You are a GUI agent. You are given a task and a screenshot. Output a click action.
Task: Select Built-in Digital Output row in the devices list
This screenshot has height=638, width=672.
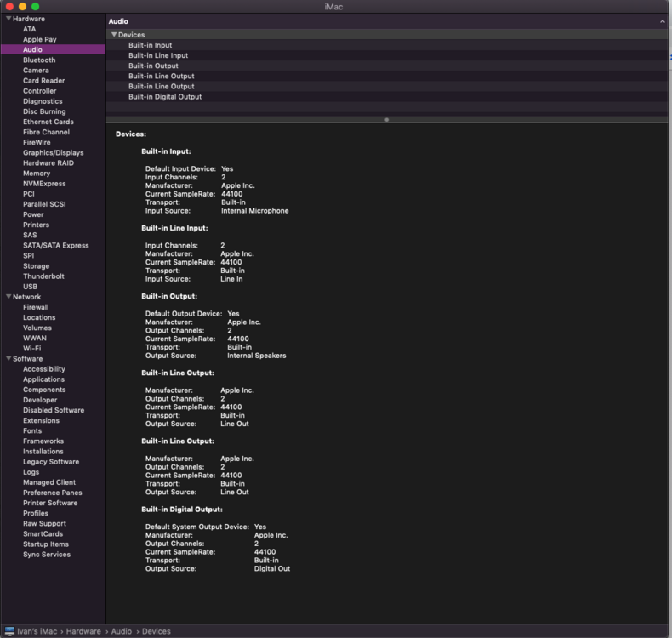(x=165, y=97)
